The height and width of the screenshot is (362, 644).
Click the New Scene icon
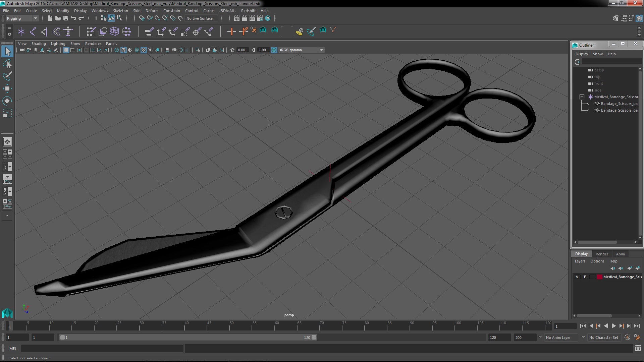[50, 18]
